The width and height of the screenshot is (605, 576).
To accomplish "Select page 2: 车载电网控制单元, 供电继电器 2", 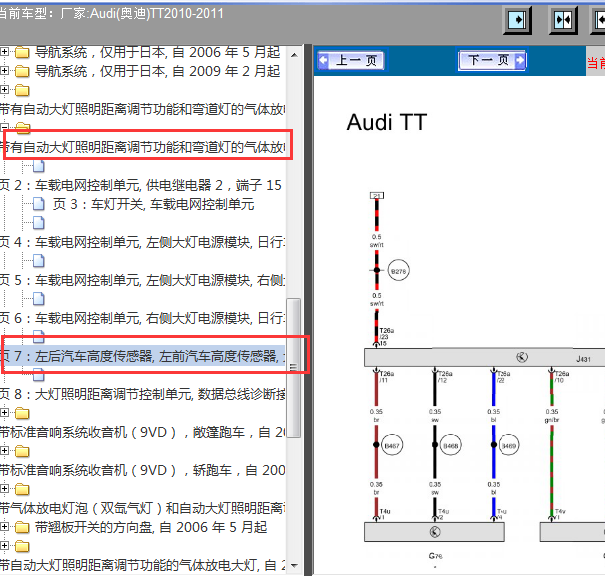I will coord(141,185).
